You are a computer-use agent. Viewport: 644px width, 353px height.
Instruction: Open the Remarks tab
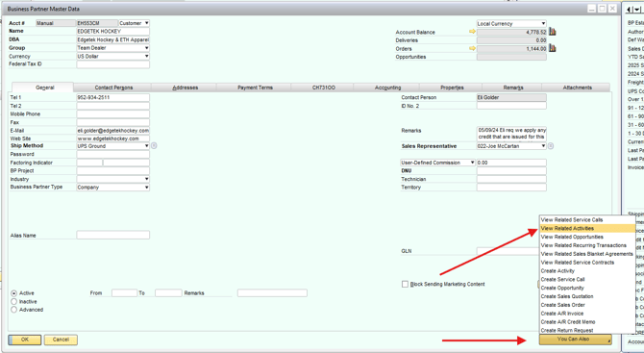pyautogui.click(x=513, y=88)
